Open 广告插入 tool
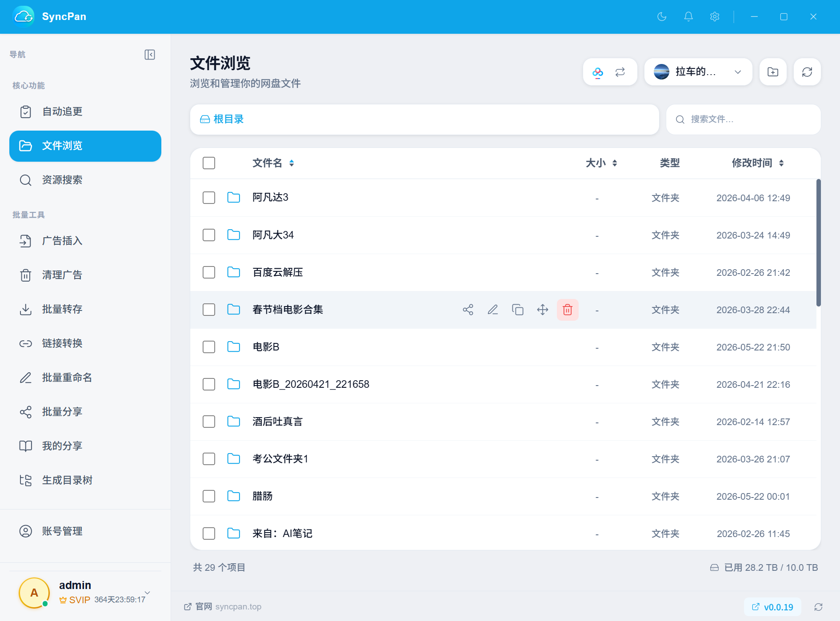This screenshot has width=840, height=621. 85,241
